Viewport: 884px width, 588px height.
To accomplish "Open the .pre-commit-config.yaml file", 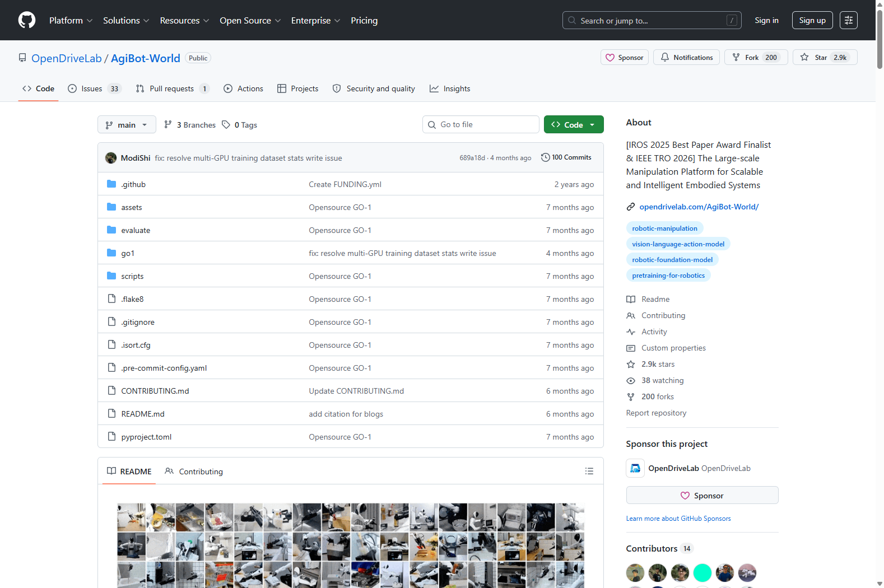I will tap(164, 368).
